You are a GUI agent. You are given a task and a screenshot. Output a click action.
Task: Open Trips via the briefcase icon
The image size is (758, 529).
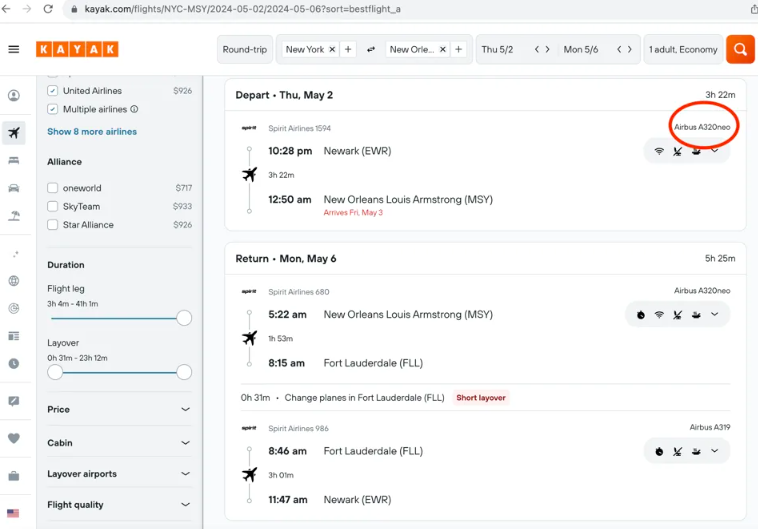(x=14, y=475)
